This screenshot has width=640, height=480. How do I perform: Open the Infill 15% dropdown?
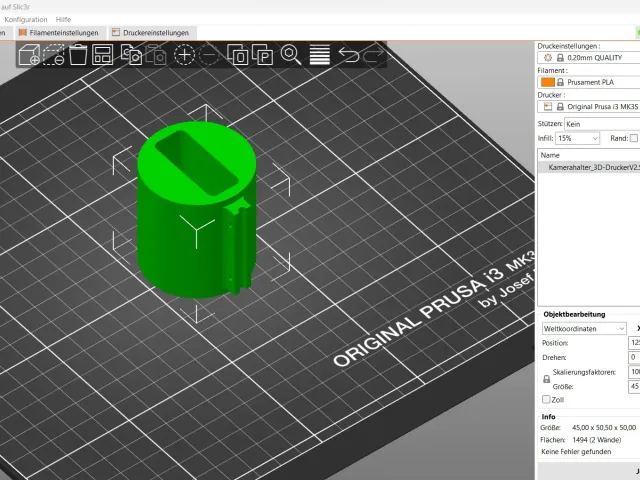tap(577, 138)
